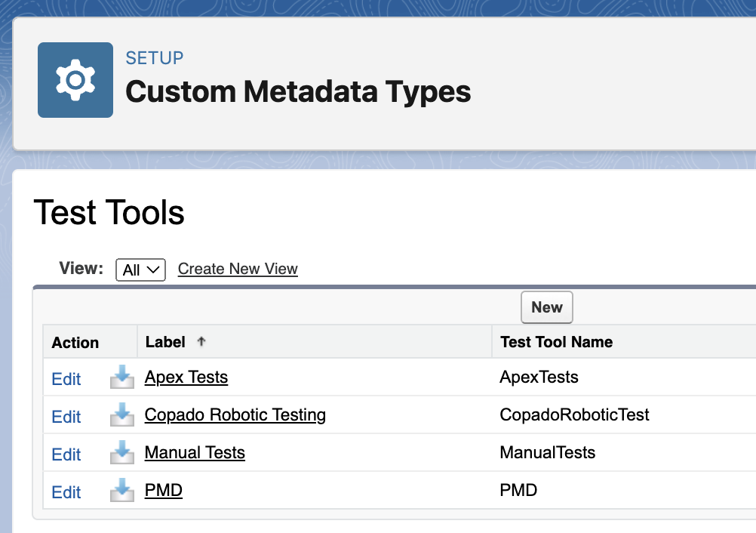Open the Copado Robotic Testing link
This screenshot has height=533, width=756.
235,414
